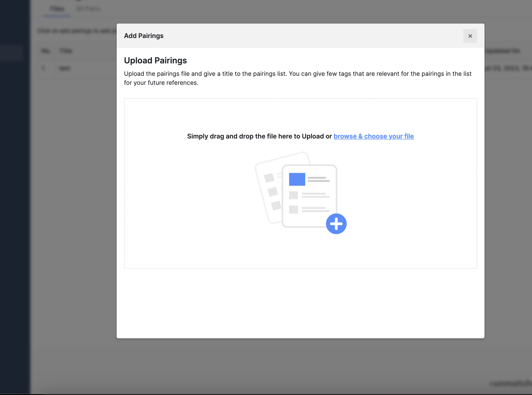The width and height of the screenshot is (532, 395).
Task: Click the Files tab behind the dialog
Action: coord(57,9)
